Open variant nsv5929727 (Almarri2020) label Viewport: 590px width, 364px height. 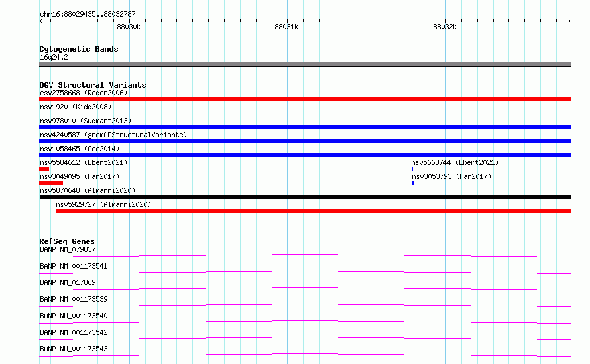(x=103, y=204)
